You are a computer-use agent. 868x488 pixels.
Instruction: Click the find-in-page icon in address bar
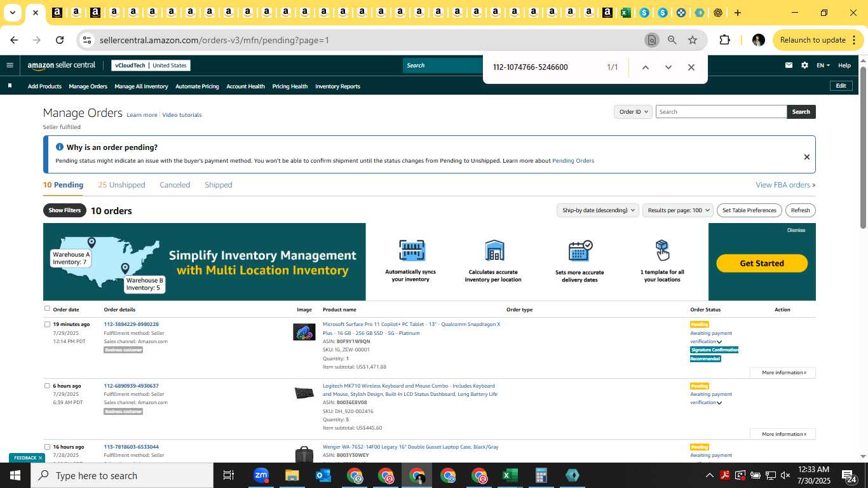coord(651,40)
